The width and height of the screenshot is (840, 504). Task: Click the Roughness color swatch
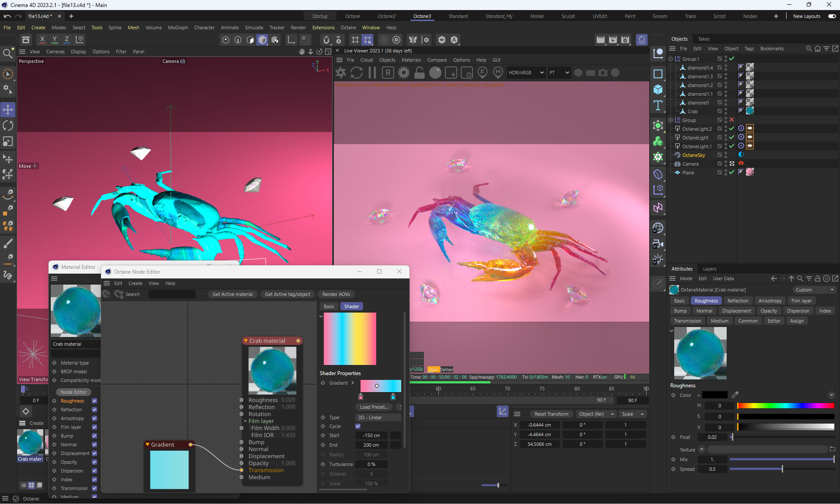715,395
